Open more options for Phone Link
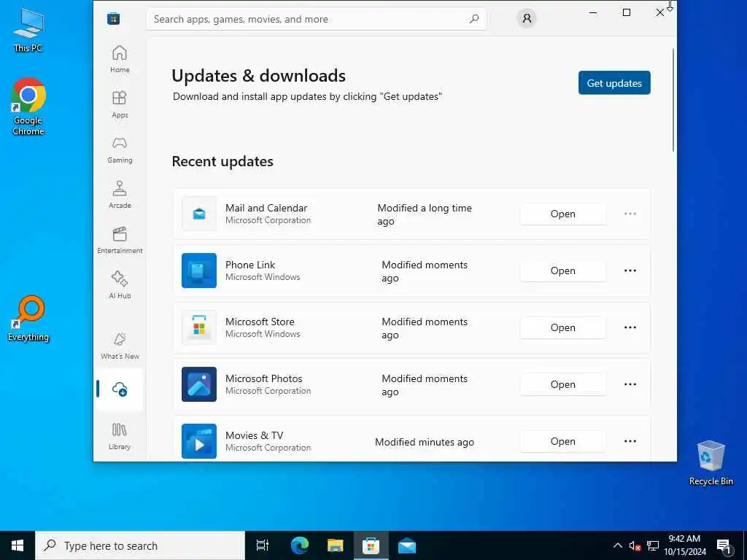 click(630, 271)
